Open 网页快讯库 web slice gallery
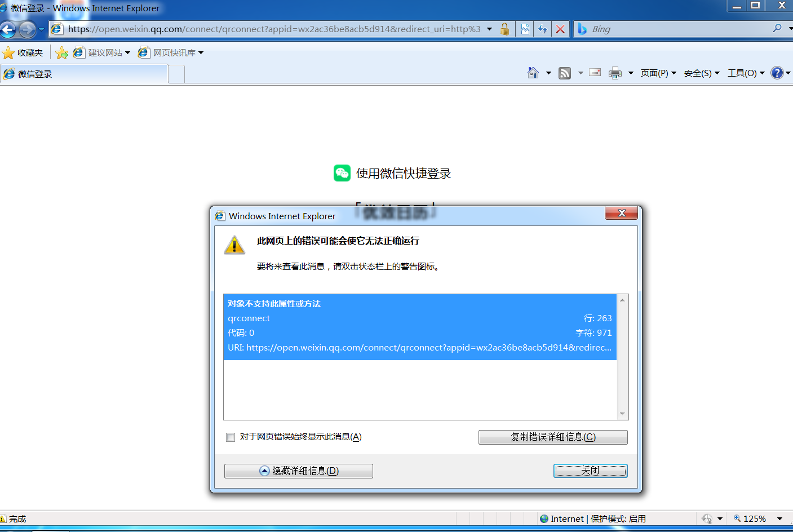The height and width of the screenshot is (532, 793). click(171, 52)
